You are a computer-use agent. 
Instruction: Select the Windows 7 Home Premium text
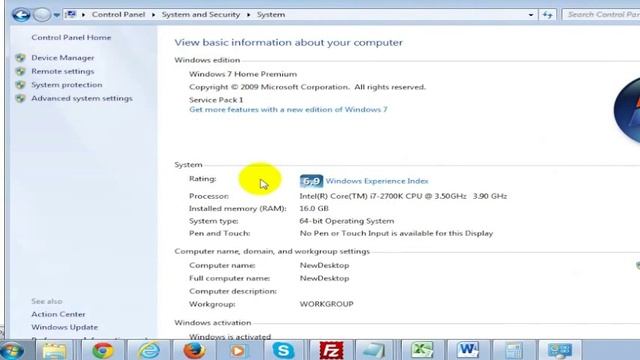(243, 74)
